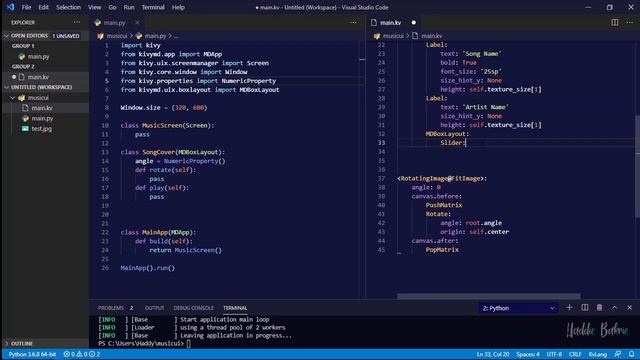Open more actions for right editor group
This screenshot has width=640, height=360.
pos(630,23)
